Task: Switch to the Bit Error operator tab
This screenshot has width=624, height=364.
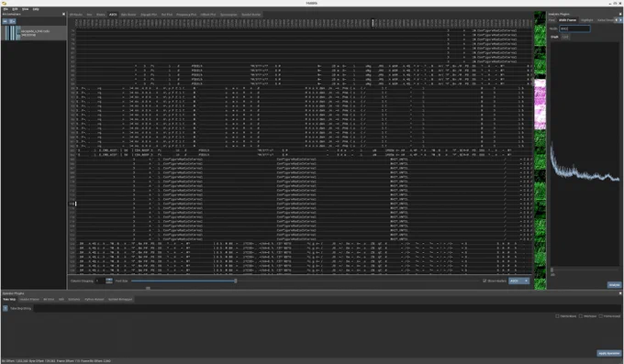Action: [49, 299]
